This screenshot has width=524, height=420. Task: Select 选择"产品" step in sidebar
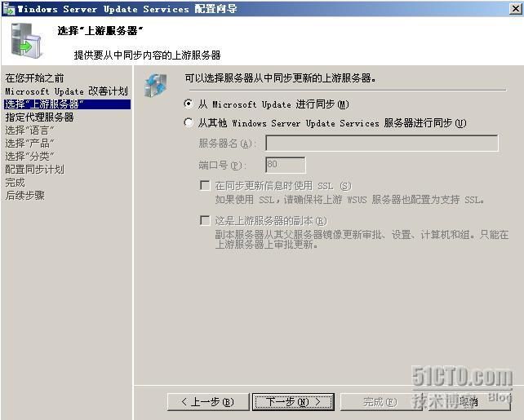point(29,144)
